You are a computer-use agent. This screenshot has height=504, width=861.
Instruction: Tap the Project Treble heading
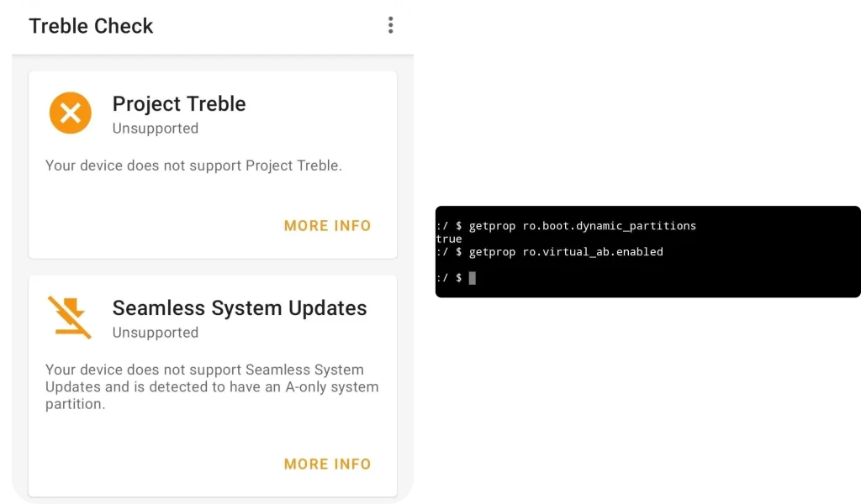179,103
